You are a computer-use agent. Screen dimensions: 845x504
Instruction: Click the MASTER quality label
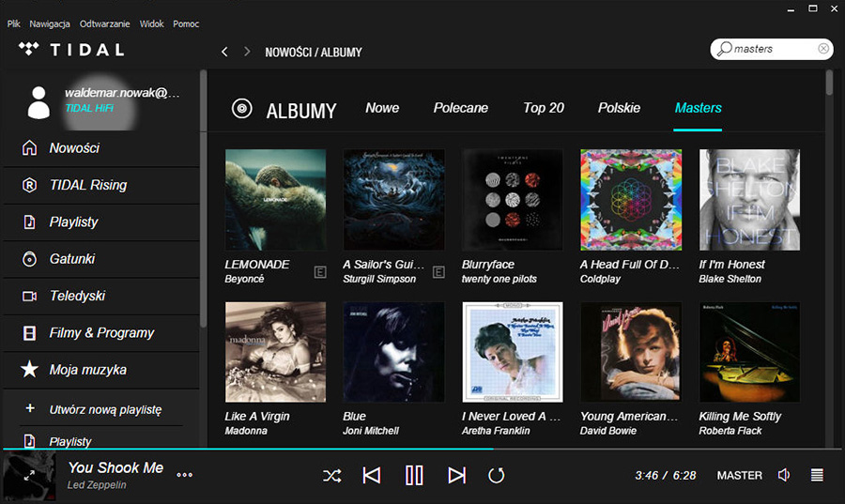[x=740, y=476]
